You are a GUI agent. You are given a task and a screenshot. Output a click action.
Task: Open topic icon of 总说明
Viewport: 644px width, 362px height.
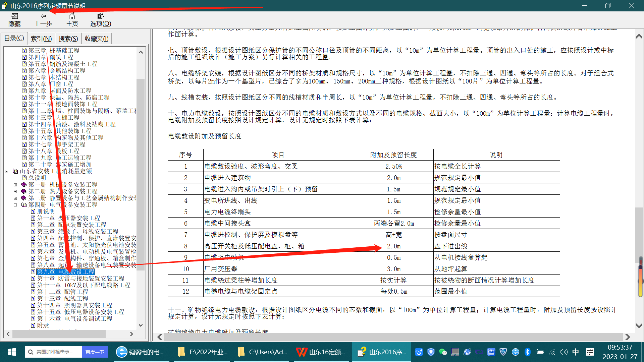(24, 178)
